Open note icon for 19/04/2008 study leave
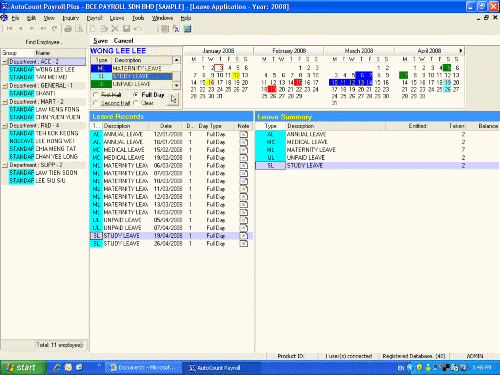The height and width of the screenshot is (375, 500). click(x=244, y=236)
